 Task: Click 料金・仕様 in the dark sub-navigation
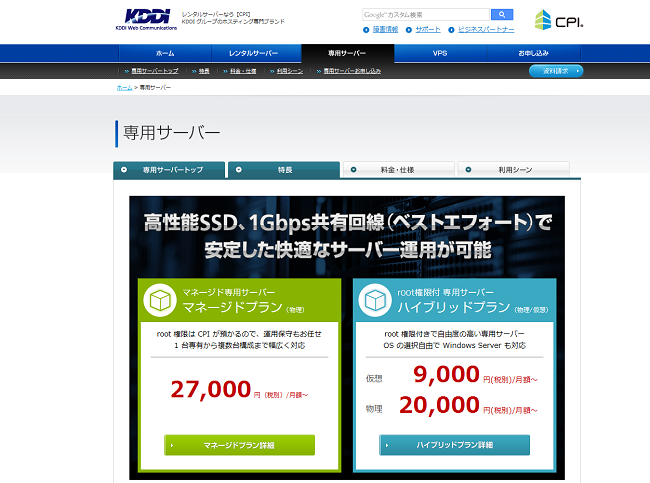click(243, 71)
